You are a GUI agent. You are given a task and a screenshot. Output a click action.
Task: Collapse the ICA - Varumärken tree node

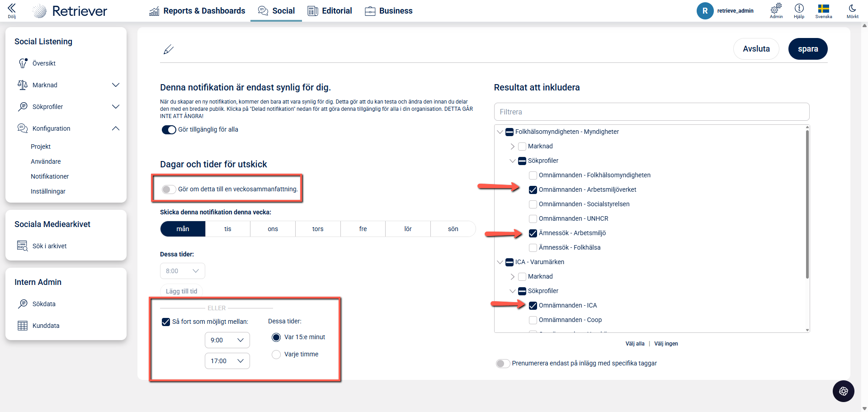(x=500, y=262)
